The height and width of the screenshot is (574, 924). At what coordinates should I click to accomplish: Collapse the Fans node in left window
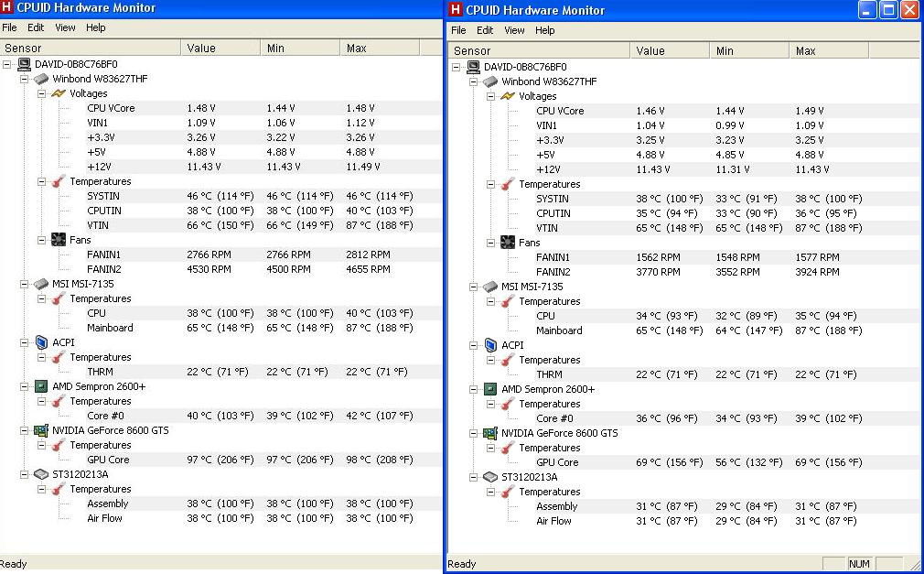pos(42,240)
